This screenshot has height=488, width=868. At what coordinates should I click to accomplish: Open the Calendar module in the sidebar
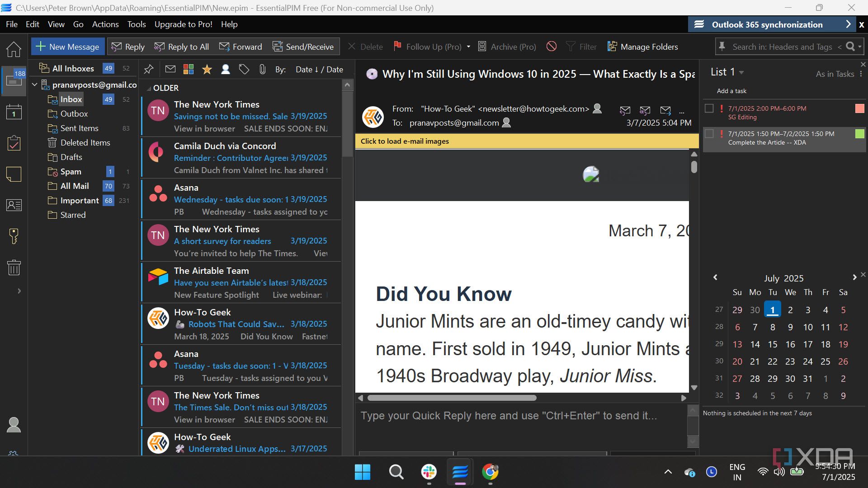coord(14,112)
